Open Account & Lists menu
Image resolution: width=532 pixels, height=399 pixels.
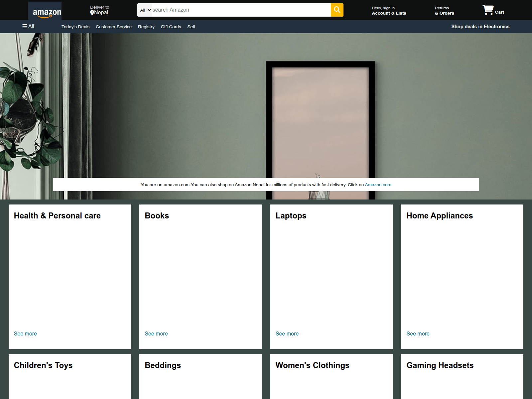tap(389, 13)
